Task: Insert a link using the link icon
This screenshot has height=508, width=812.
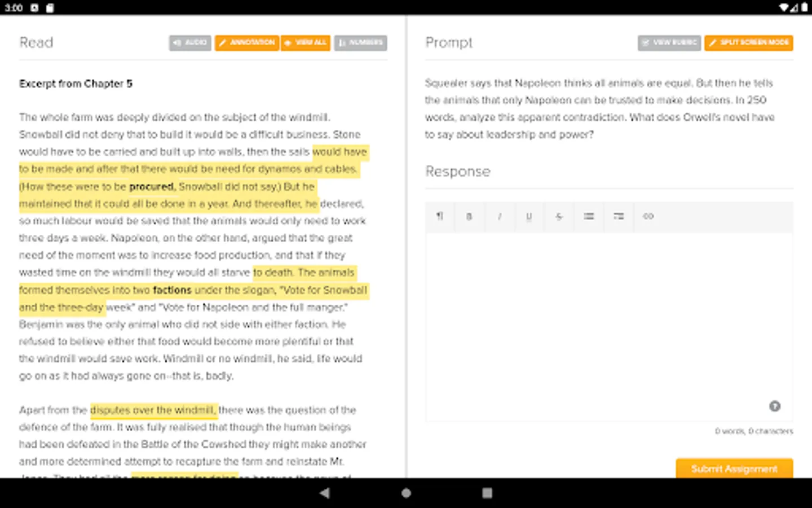Action: tap(648, 216)
